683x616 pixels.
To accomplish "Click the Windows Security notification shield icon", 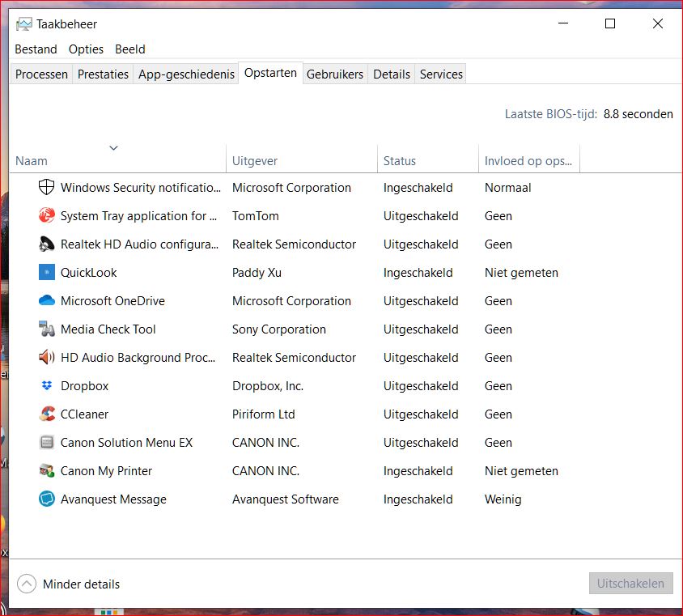I will pos(47,188).
